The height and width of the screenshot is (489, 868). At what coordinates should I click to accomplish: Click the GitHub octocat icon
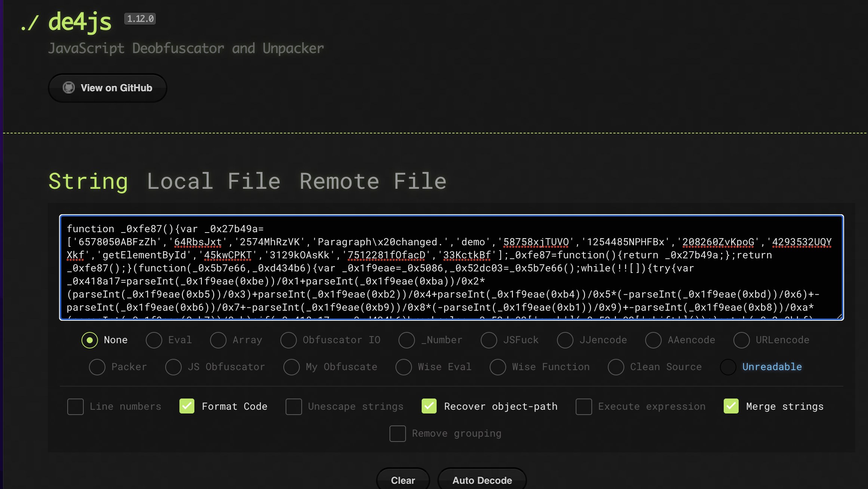click(68, 87)
